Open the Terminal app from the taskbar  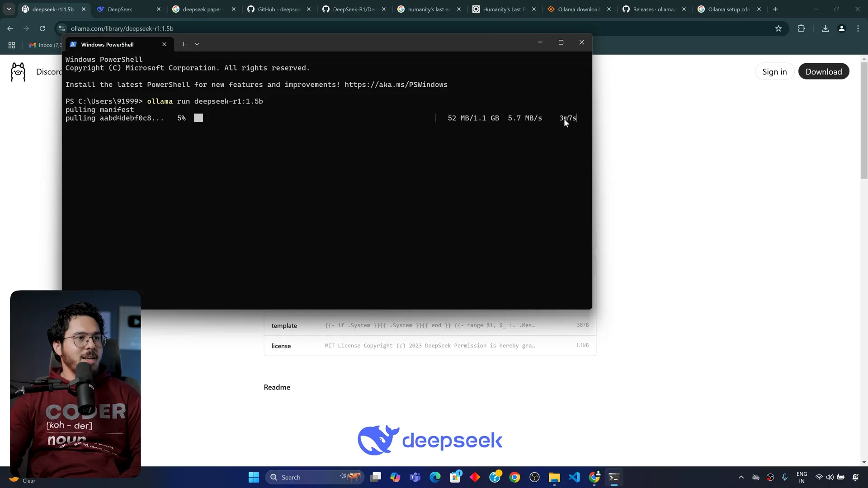[x=614, y=477]
